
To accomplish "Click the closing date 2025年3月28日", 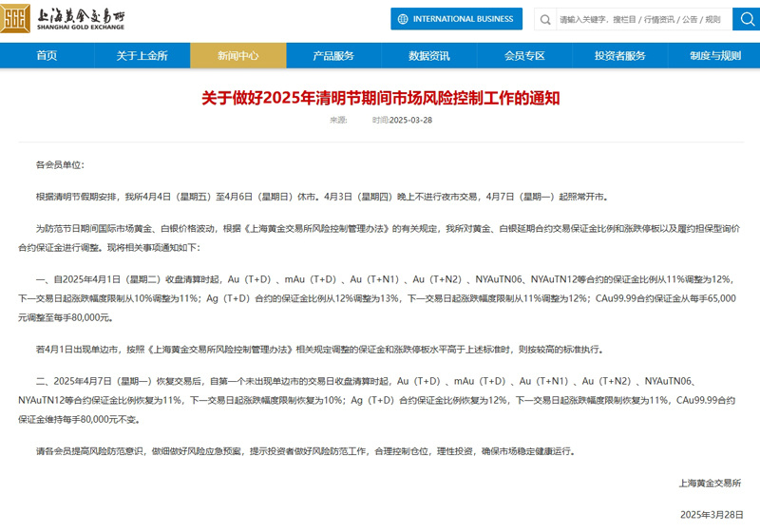I will pyautogui.click(x=712, y=515).
